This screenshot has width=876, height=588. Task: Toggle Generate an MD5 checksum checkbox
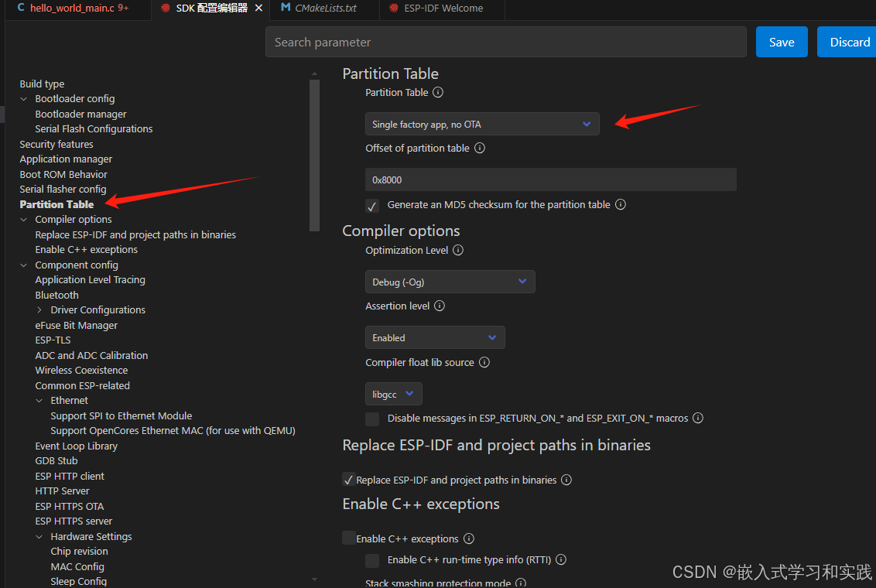(x=372, y=206)
